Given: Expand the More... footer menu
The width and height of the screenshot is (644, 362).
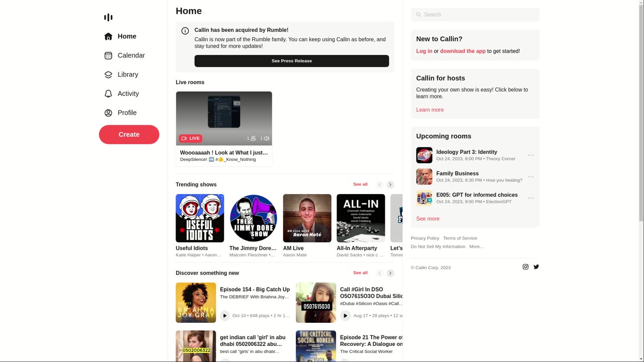Looking at the screenshot, I should pyautogui.click(x=476, y=246).
